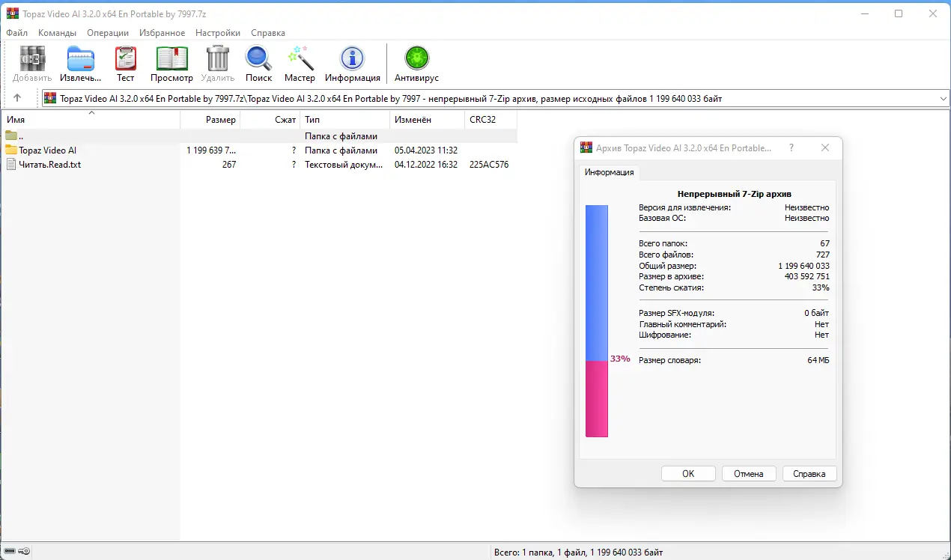Sort files by the Размер column

pyautogui.click(x=222, y=119)
